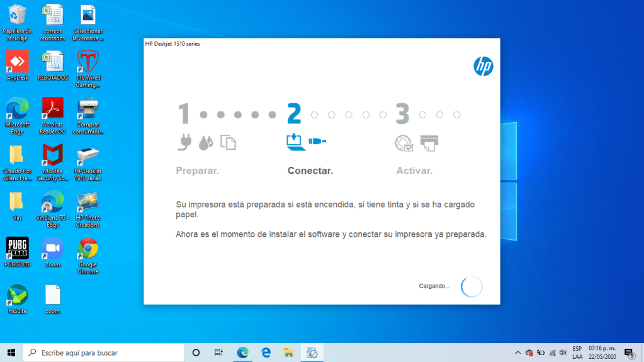Open the network Wi-Fi tray icon
The width and height of the screenshot is (644, 362).
(553, 353)
